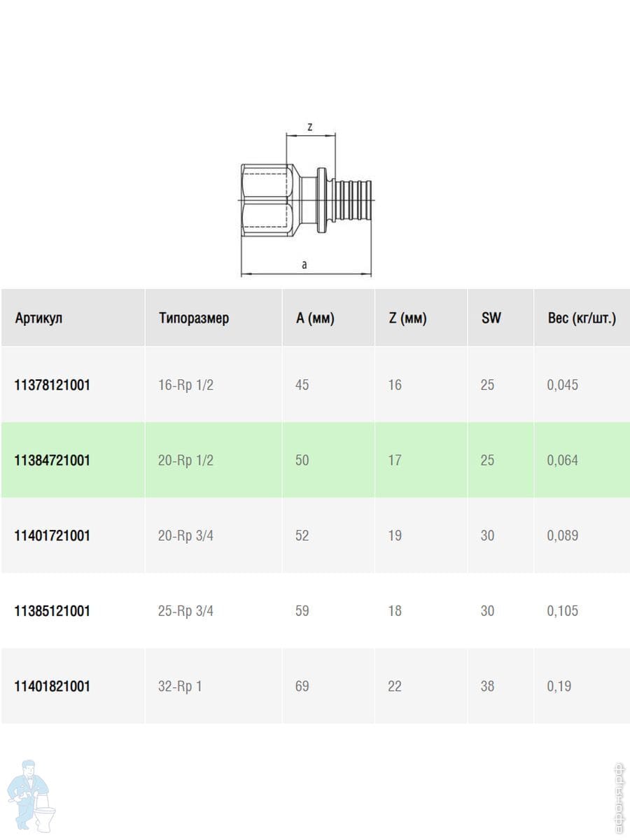The height and width of the screenshot is (840, 630).
Task: Click the Z (мм) column header
Action: point(407,318)
